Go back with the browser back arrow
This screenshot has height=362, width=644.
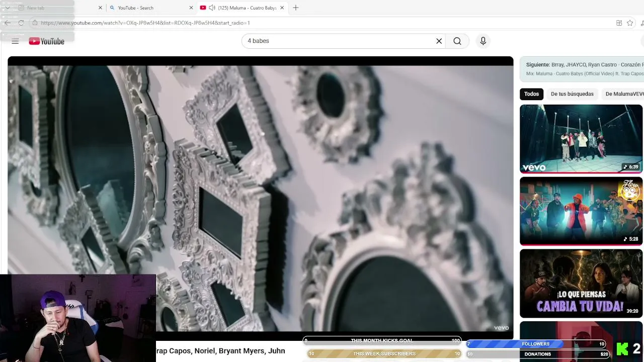tap(8, 23)
